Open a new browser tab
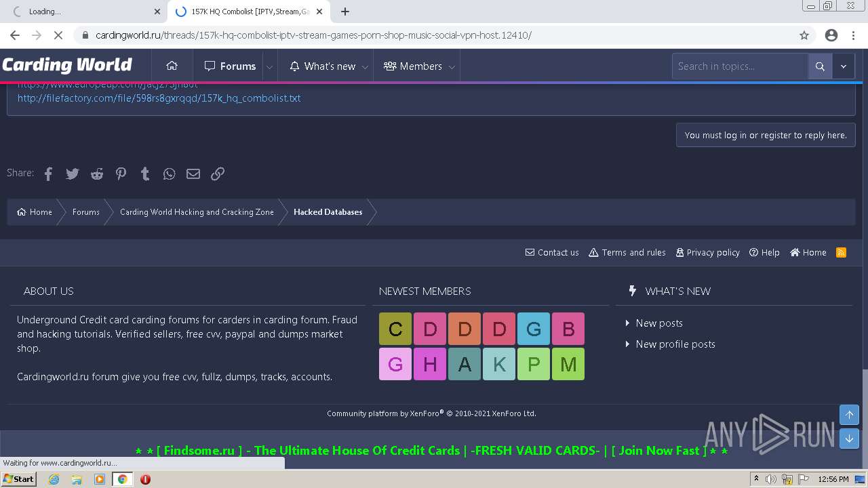 344,12
